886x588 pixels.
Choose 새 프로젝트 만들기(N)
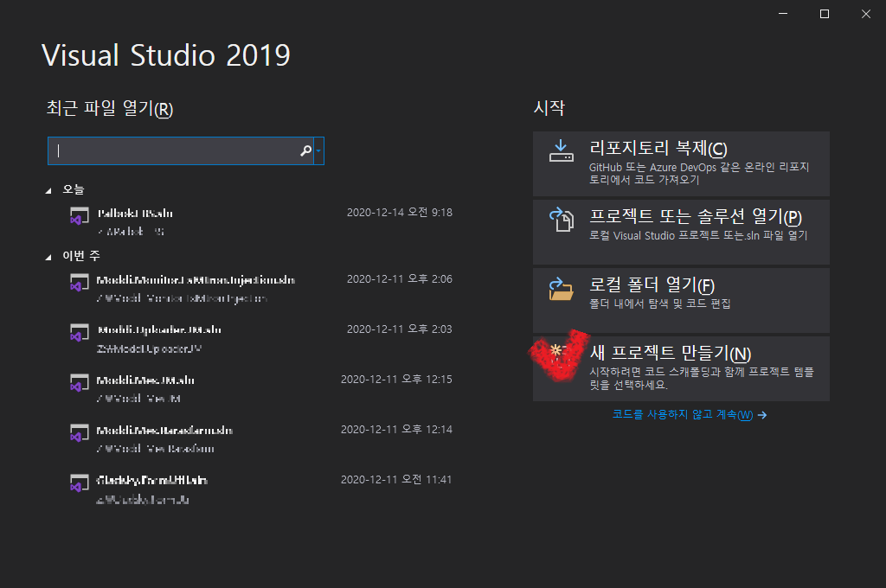[x=681, y=369]
